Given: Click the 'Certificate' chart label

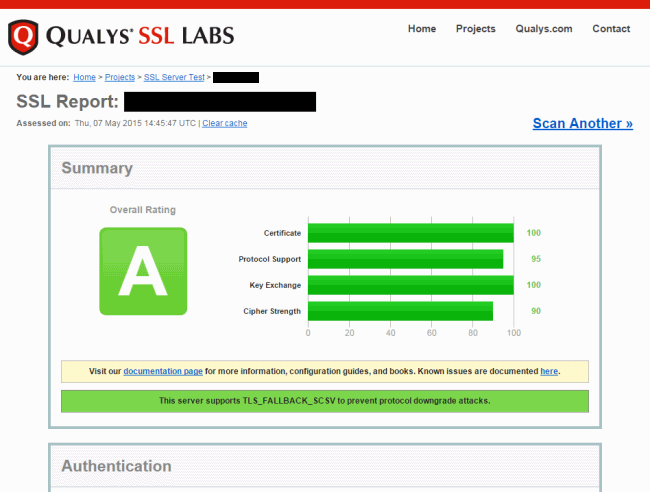Looking at the screenshot, I should [x=282, y=233].
